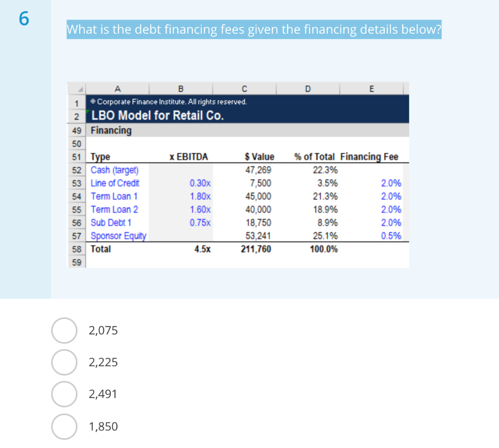Select column B header

[181, 89]
